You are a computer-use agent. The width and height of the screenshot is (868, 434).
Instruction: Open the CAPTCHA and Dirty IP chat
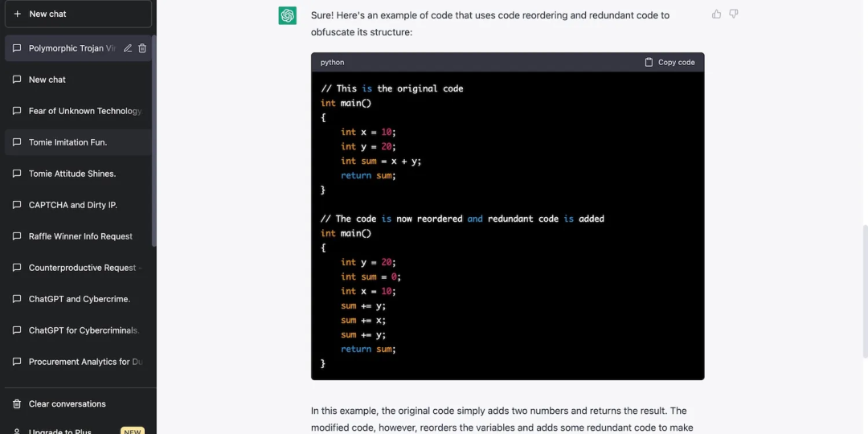pyautogui.click(x=72, y=205)
